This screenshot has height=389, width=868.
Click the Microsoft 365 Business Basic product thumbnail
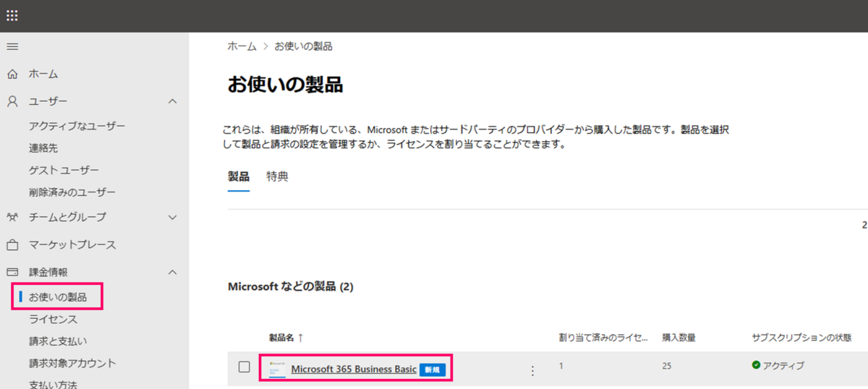[277, 369]
